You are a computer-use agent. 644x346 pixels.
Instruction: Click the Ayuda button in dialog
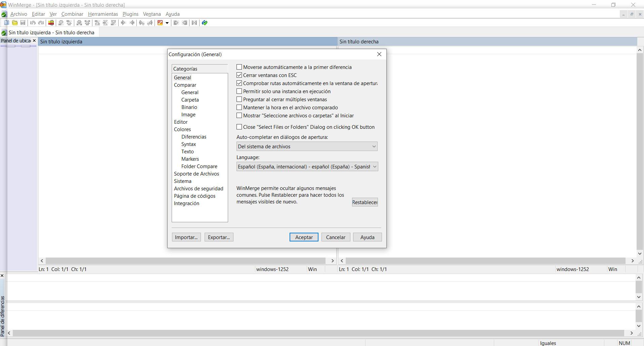click(x=367, y=237)
